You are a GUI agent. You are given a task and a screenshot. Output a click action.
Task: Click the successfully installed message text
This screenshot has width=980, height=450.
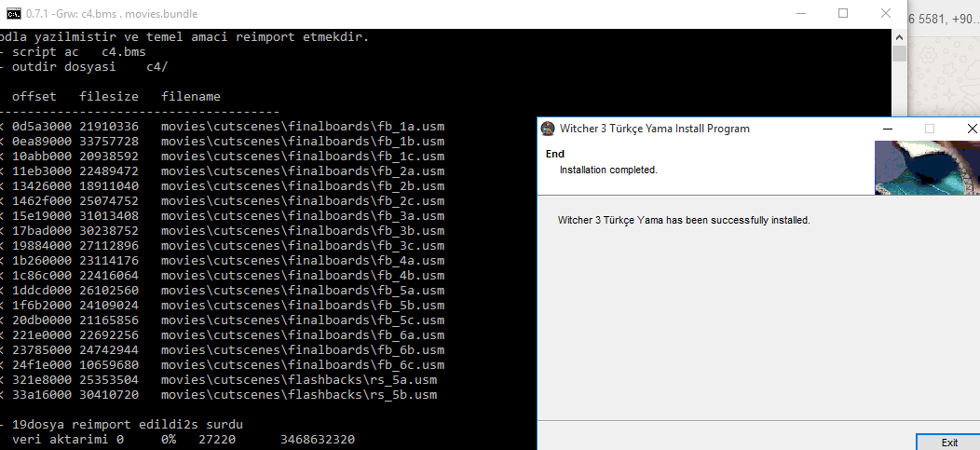(684, 220)
